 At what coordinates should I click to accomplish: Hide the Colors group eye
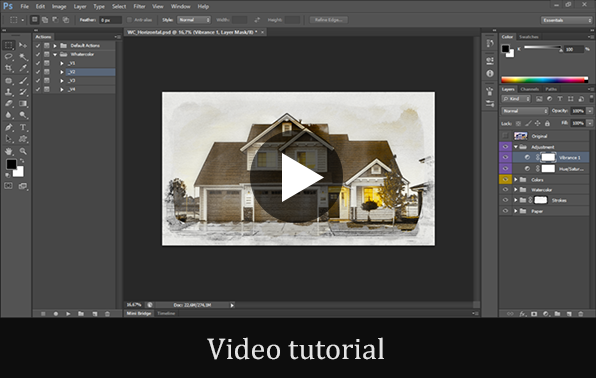[505, 179]
